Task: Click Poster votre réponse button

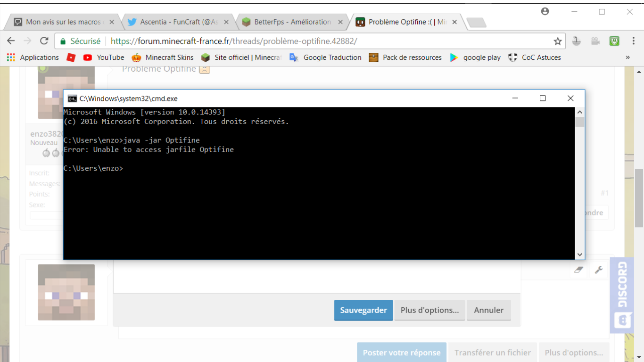Action: point(402,353)
